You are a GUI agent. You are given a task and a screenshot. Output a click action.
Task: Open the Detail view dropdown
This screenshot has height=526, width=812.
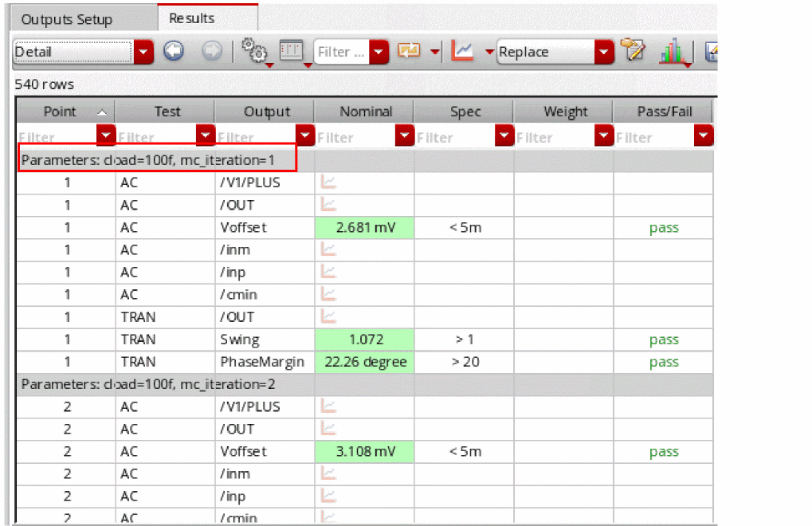click(x=143, y=53)
